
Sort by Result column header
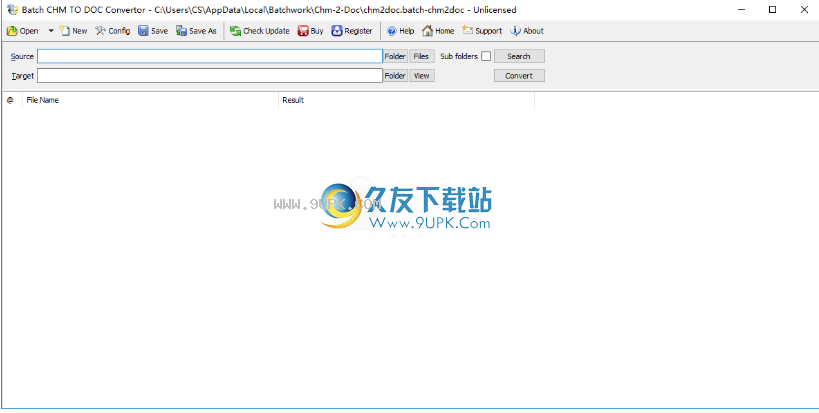[x=406, y=100]
